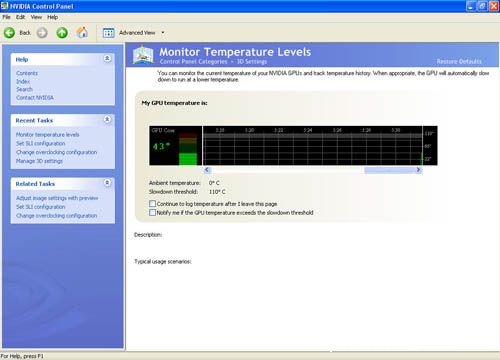The width and height of the screenshot is (500, 360).
Task: Open Manage 3D settings link
Action: point(39,161)
